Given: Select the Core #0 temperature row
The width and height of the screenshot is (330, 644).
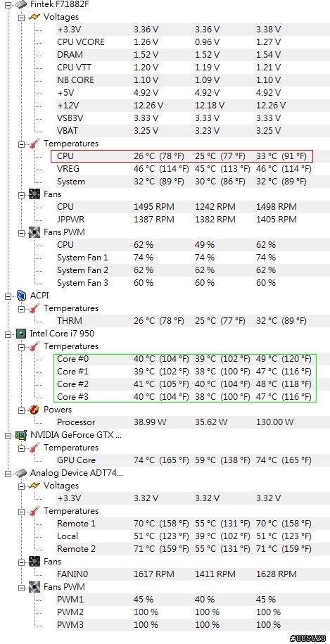Looking at the screenshot, I should 192,359.
